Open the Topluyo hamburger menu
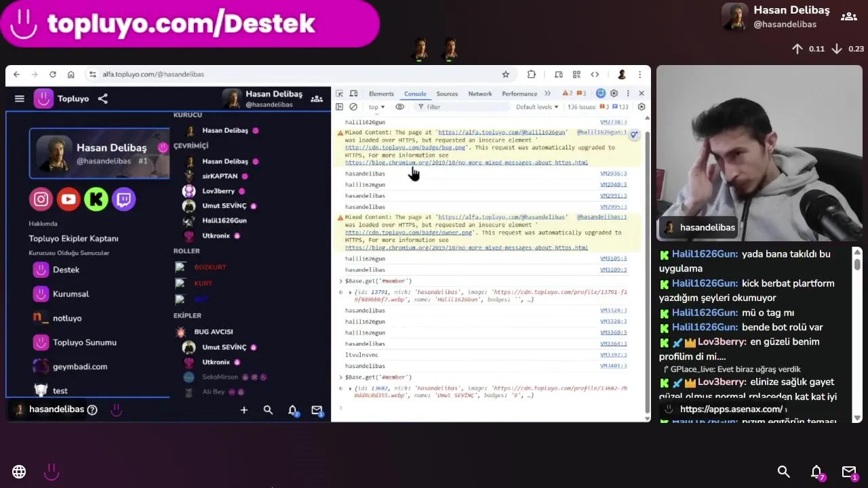Screen dimensions: 868x488 point(20,99)
